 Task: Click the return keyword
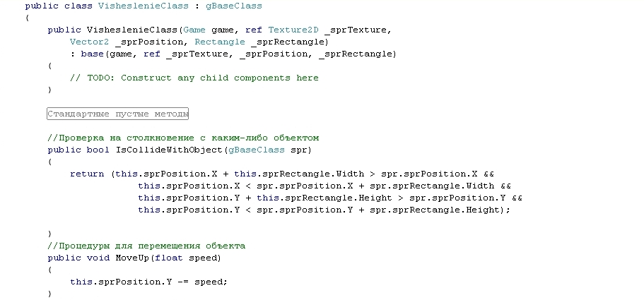(x=87, y=174)
